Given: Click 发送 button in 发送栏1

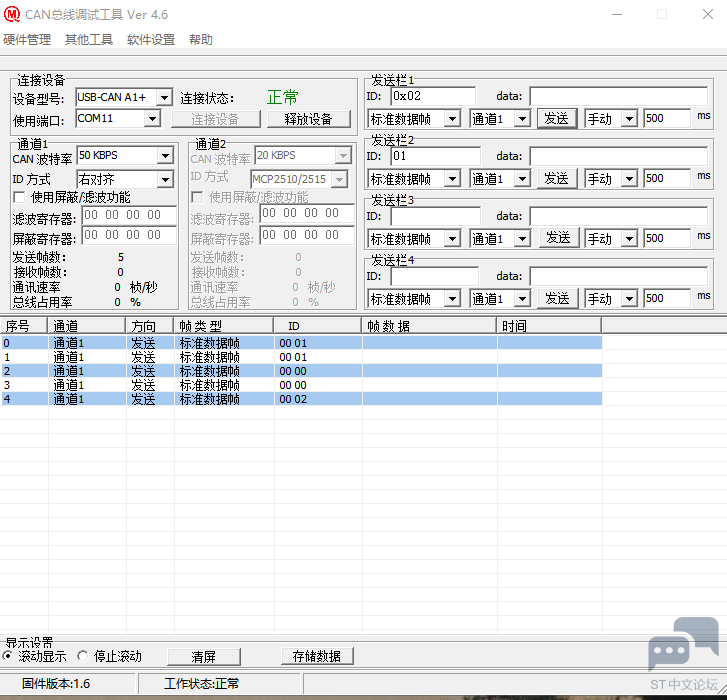Looking at the screenshot, I should 556,119.
